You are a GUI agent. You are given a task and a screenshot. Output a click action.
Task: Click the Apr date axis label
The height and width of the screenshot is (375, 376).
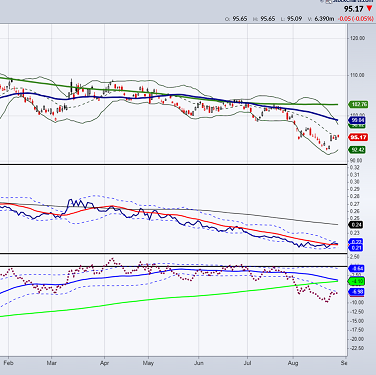point(104,363)
